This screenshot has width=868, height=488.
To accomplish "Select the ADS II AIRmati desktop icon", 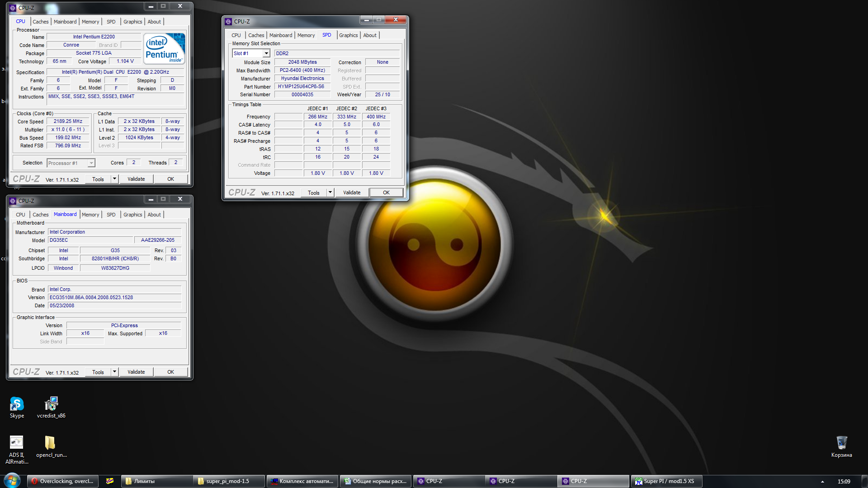I will [x=17, y=450].
